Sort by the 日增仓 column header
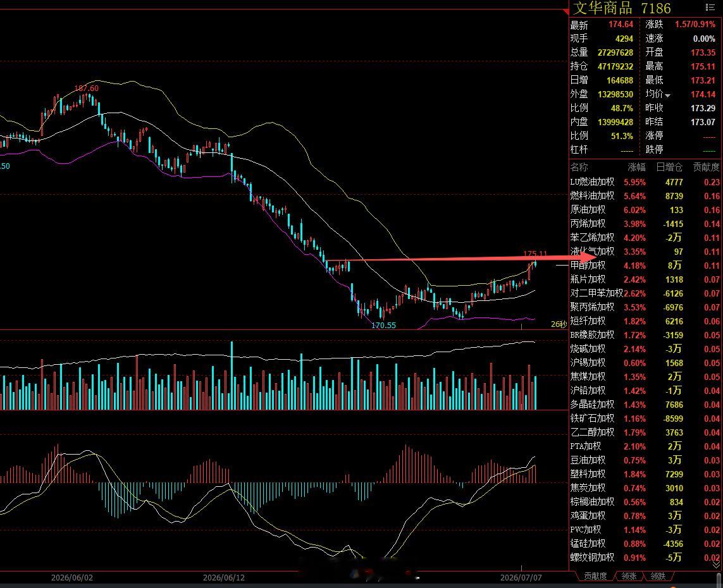The image size is (723, 588). (x=669, y=168)
